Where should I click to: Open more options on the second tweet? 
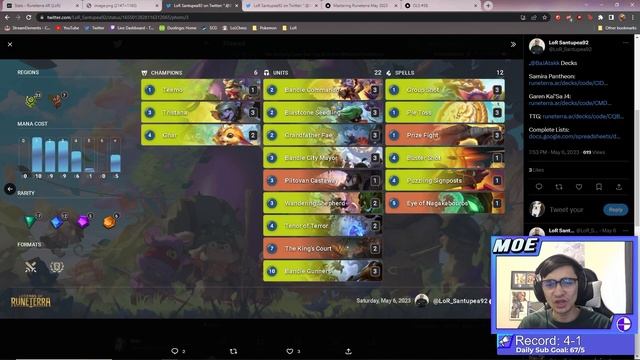625,231
